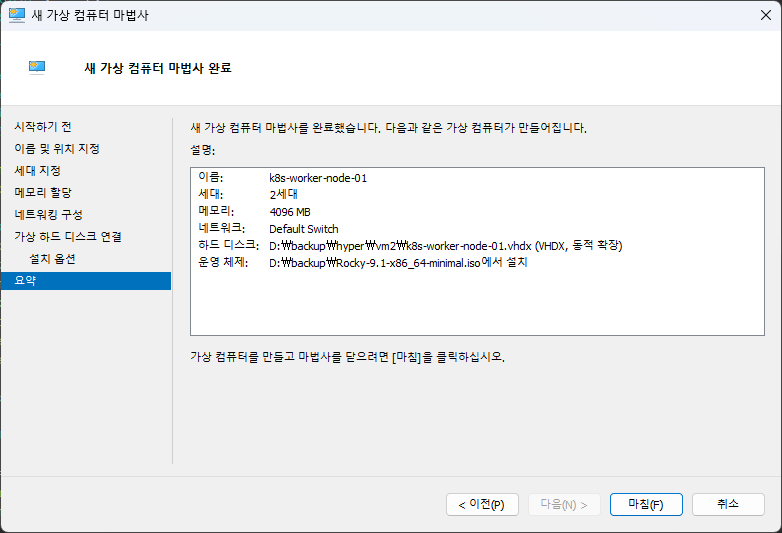The height and width of the screenshot is (533, 782).
Task: Click the k8s-worker-node-01 name in the summary
Action: (x=319, y=178)
